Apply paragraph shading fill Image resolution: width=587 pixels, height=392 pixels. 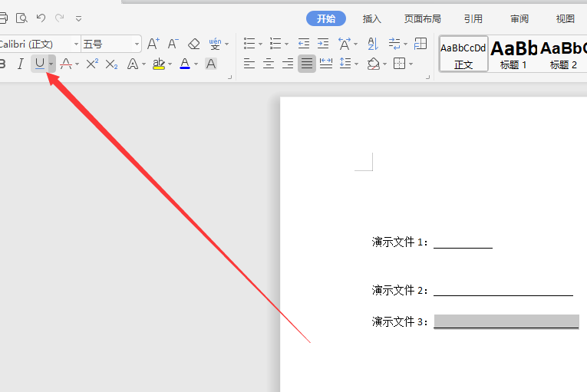tap(374, 64)
